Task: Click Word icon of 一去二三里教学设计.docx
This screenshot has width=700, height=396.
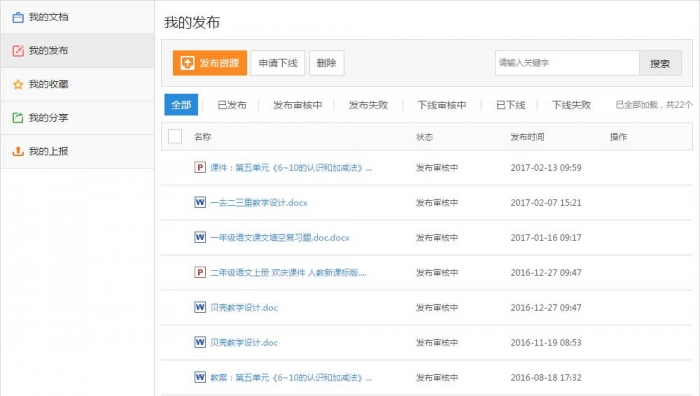Action: [x=200, y=202]
